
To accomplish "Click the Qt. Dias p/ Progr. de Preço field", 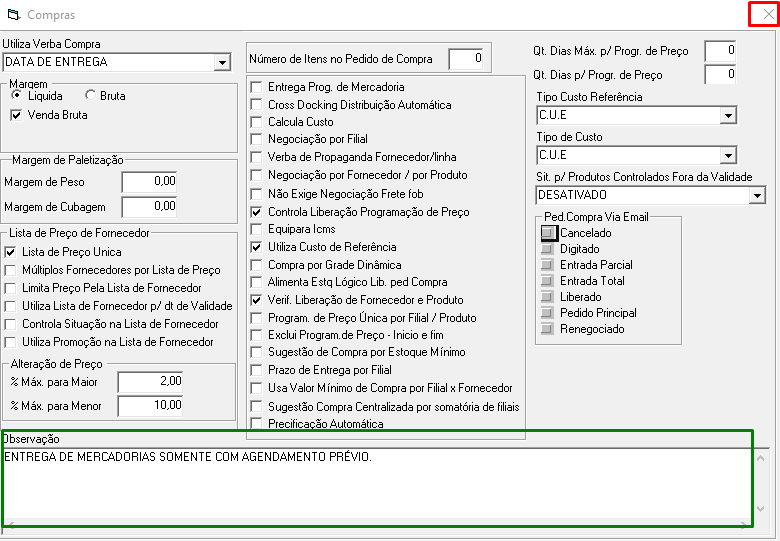I will pos(720,75).
